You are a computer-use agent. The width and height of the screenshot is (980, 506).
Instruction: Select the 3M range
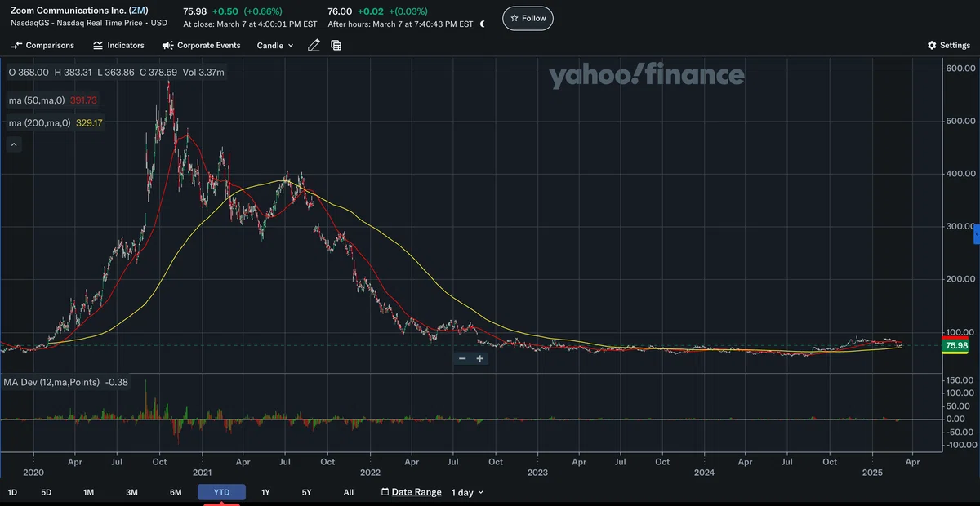tap(131, 492)
